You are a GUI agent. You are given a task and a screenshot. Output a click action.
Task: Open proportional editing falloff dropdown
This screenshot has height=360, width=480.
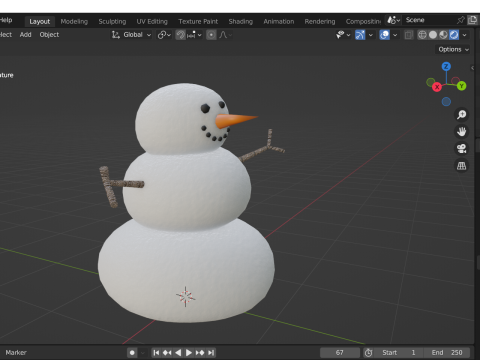226,35
